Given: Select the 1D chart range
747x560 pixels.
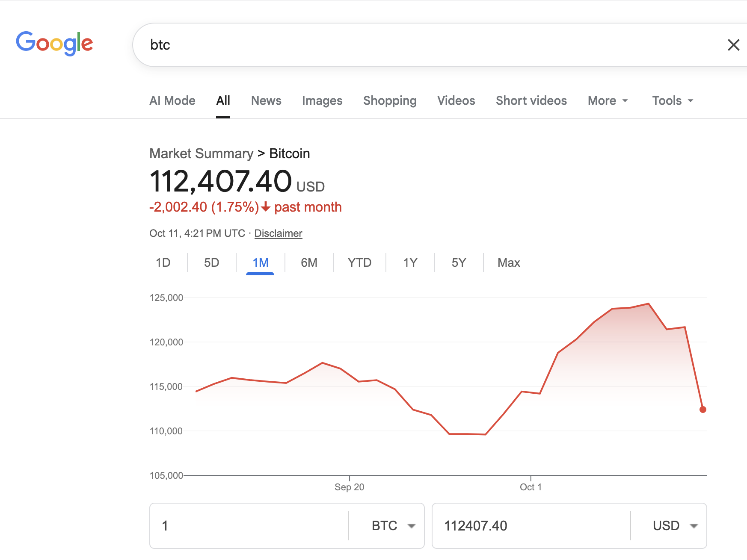Looking at the screenshot, I should [163, 262].
